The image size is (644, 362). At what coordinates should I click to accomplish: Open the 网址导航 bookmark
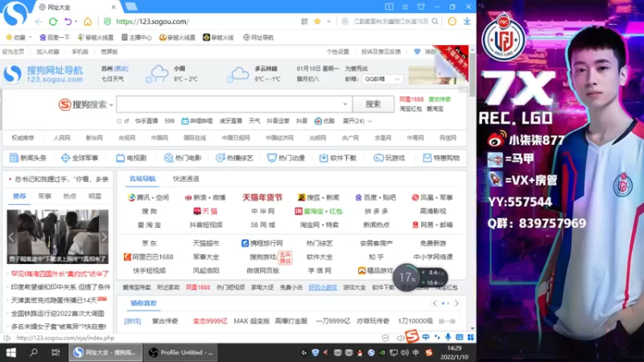tap(258, 37)
